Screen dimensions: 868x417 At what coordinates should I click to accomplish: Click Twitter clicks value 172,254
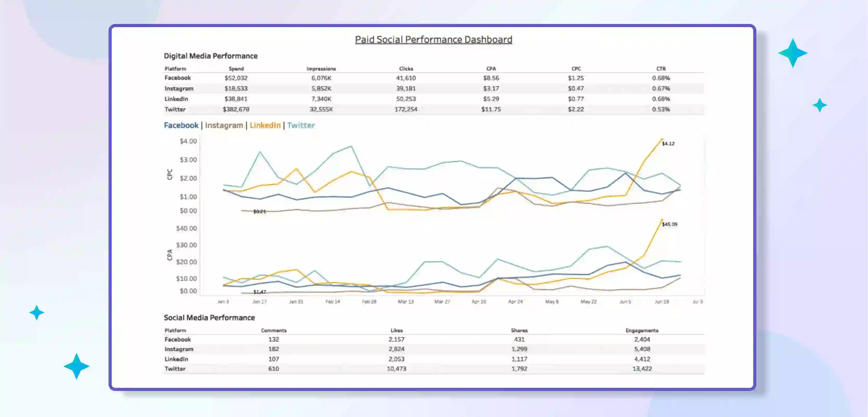point(406,109)
